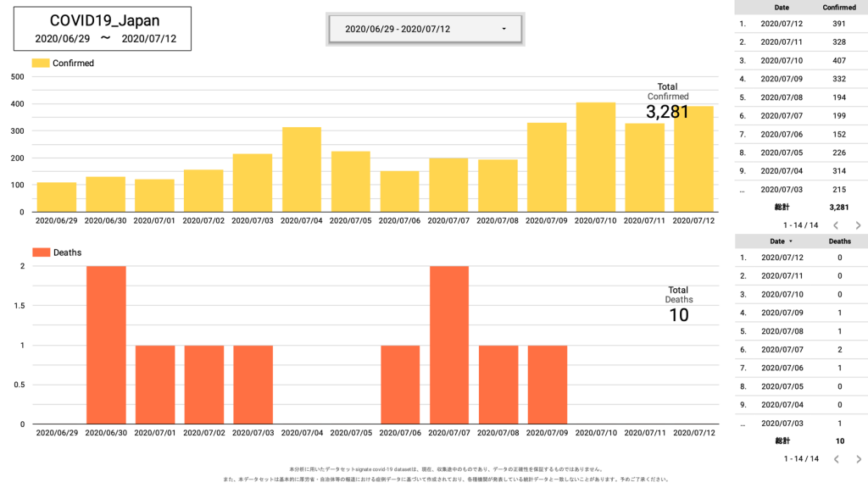Click the Total Confirmed 3,281 scorecard
Image resolution: width=868 pixels, height=488 pixels.
click(x=667, y=103)
